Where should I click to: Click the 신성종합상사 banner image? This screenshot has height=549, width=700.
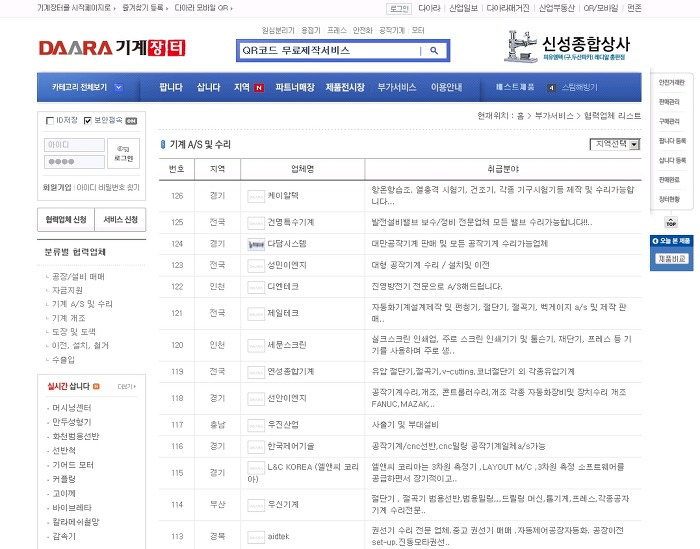(567, 46)
